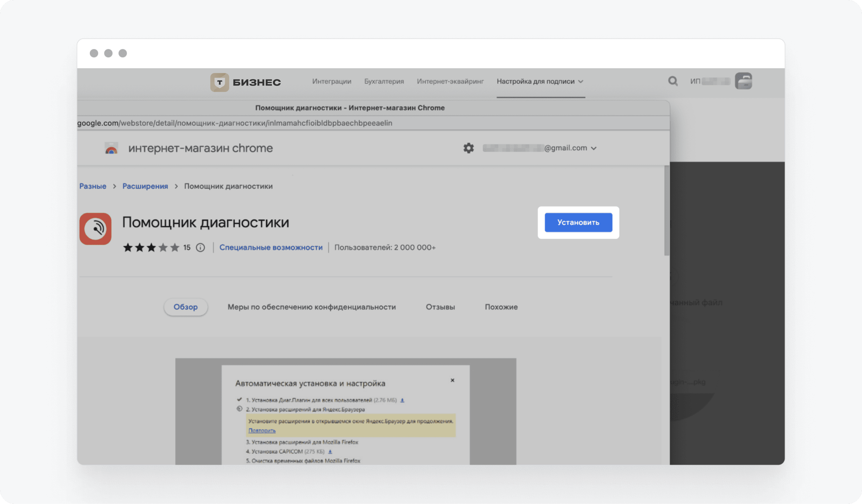The height and width of the screenshot is (504, 862).
Task: Open the Расширения breadcrumb link
Action: click(x=145, y=186)
